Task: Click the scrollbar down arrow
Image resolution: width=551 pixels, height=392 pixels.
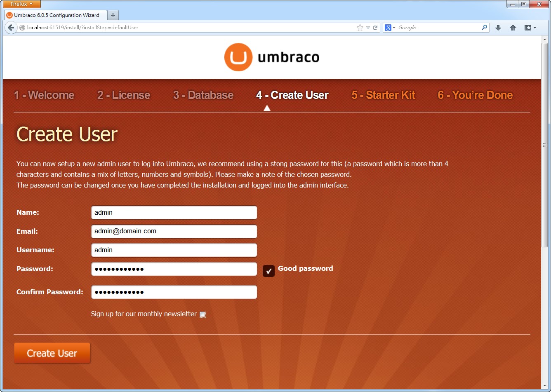Action: (x=544, y=385)
